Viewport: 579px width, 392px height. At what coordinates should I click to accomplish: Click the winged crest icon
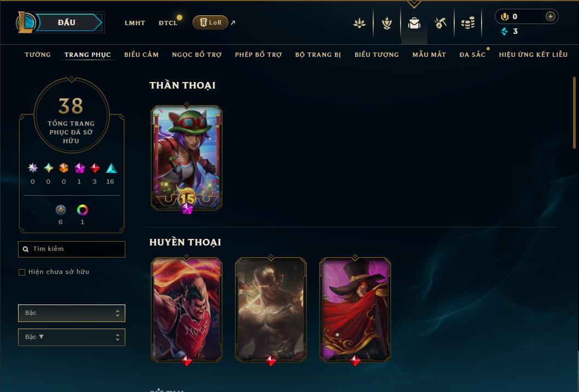pyautogui.click(x=386, y=23)
